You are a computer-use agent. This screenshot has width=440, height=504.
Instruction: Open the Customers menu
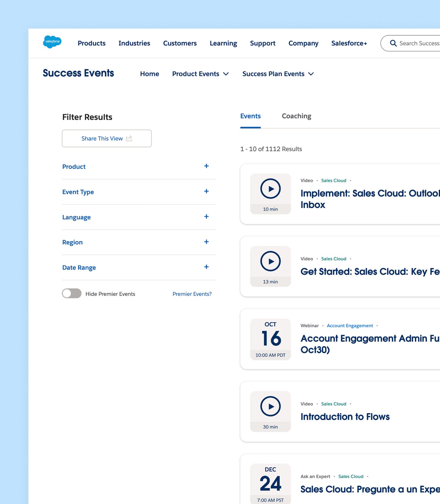pyautogui.click(x=180, y=43)
